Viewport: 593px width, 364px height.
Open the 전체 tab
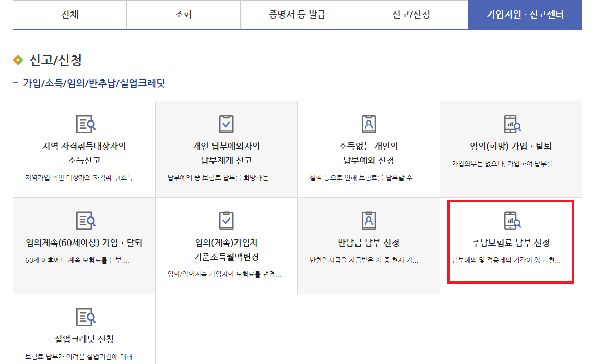pyautogui.click(x=69, y=15)
